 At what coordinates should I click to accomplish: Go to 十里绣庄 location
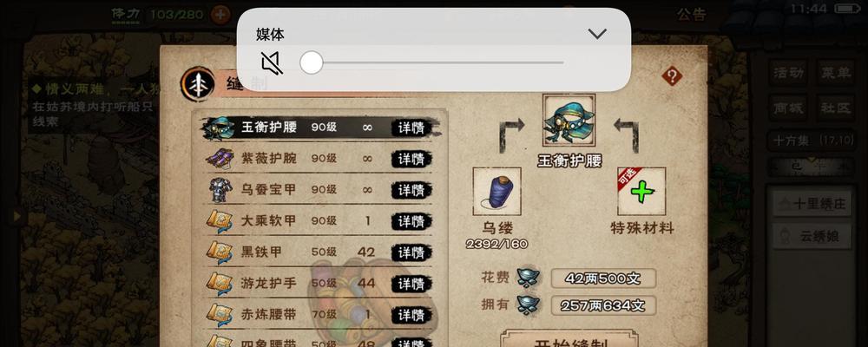click(812, 204)
